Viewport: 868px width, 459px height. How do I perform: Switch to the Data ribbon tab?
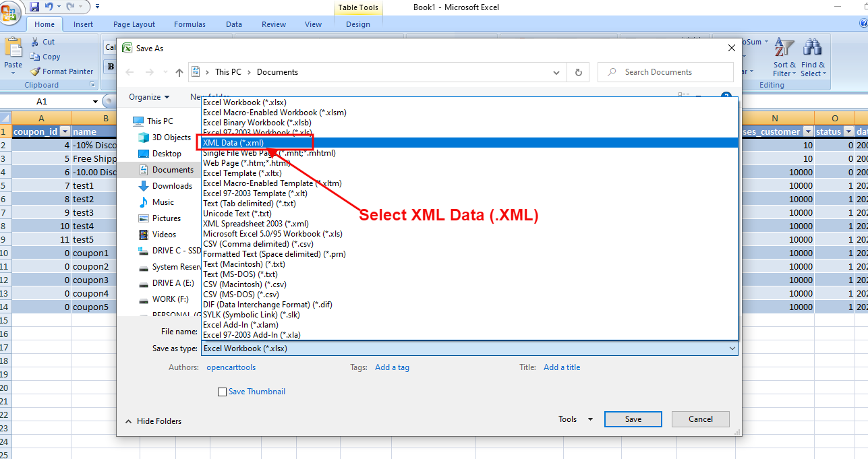tap(234, 24)
